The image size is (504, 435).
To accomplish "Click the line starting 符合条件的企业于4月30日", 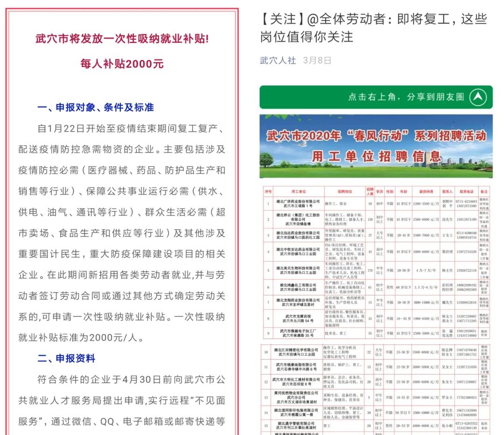I will click(131, 379).
